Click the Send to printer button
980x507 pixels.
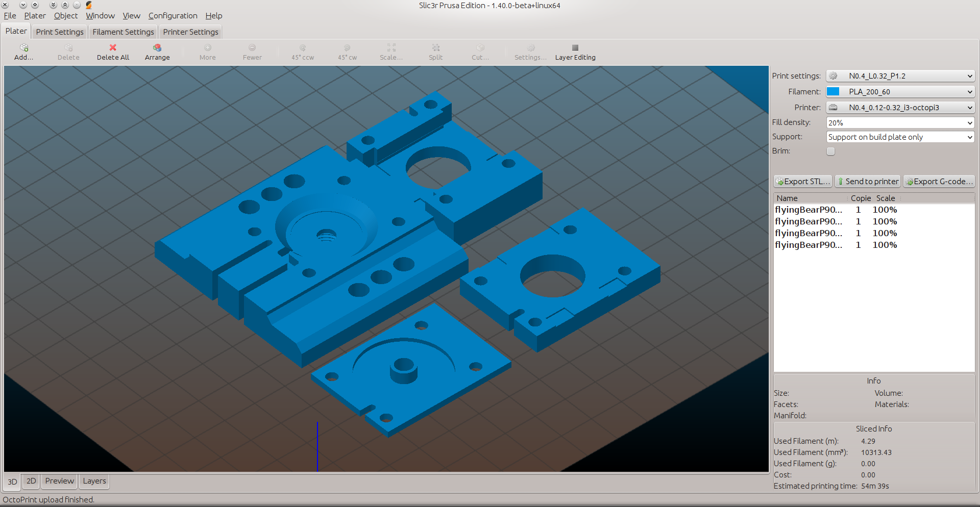[x=868, y=182]
